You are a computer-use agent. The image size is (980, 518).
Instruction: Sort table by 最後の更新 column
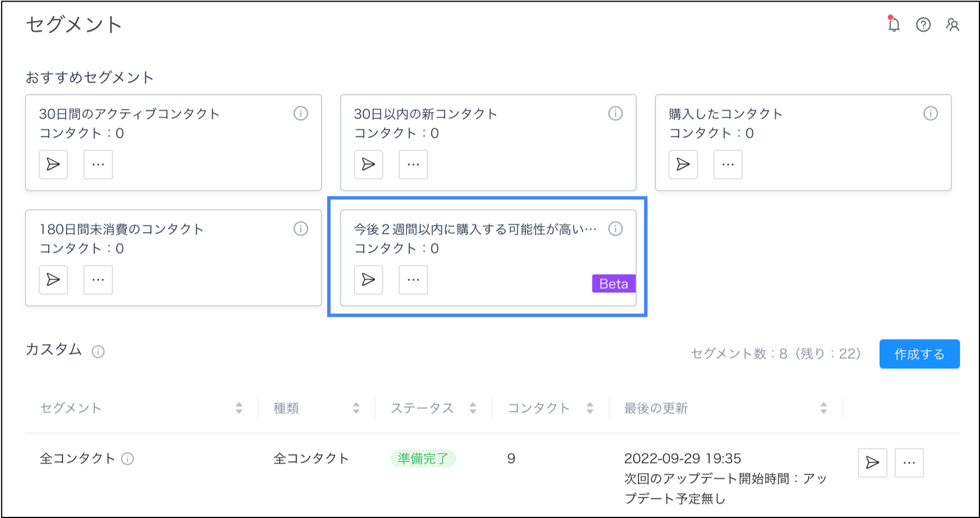coord(824,408)
